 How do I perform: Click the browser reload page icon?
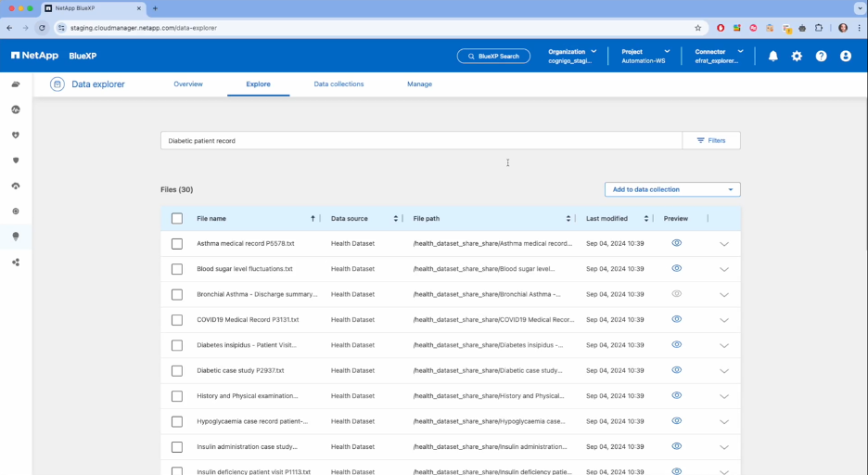pyautogui.click(x=42, y=28)
